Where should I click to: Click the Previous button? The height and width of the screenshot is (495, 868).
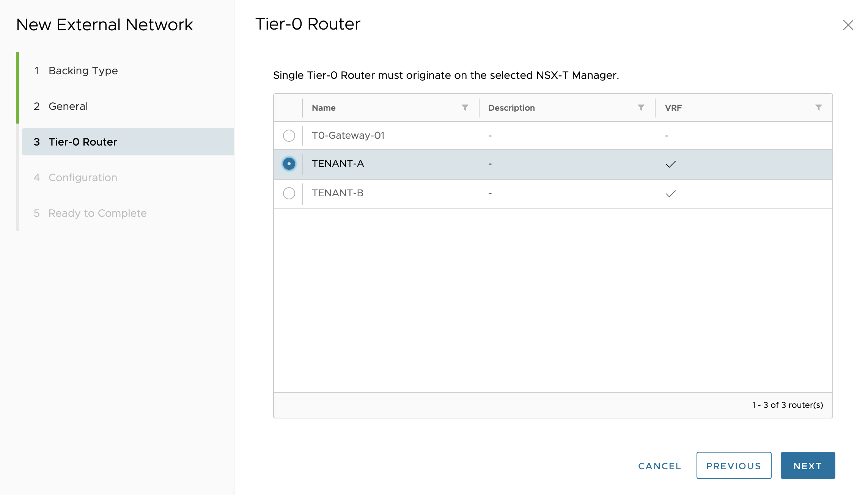pos(733,465)
